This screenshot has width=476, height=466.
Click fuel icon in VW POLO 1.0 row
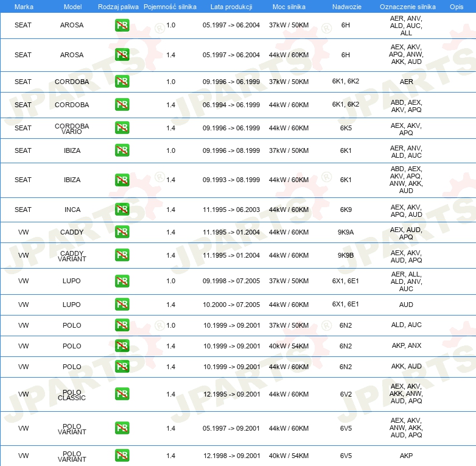122,325
